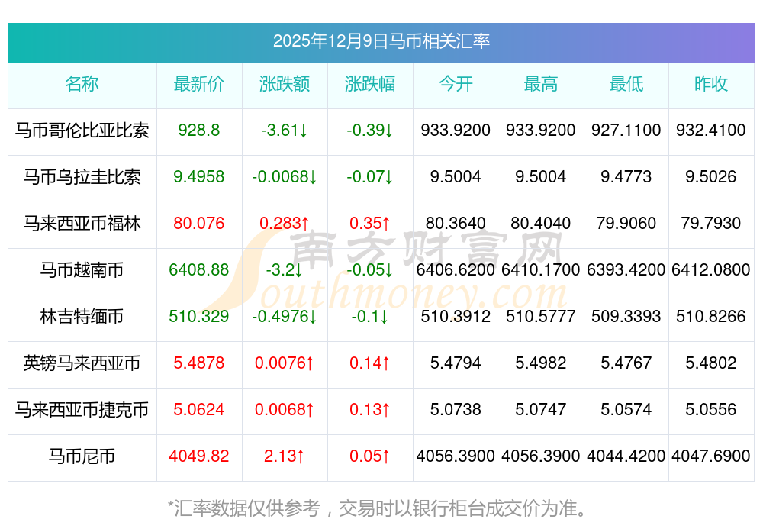Click the low value 9.4773

[x=626, y=176]
